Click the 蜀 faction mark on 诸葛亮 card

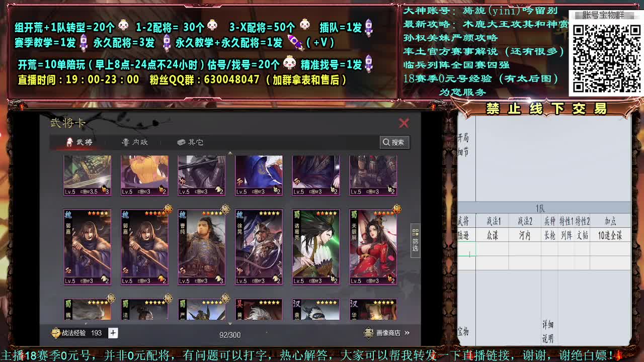point(297,215)
